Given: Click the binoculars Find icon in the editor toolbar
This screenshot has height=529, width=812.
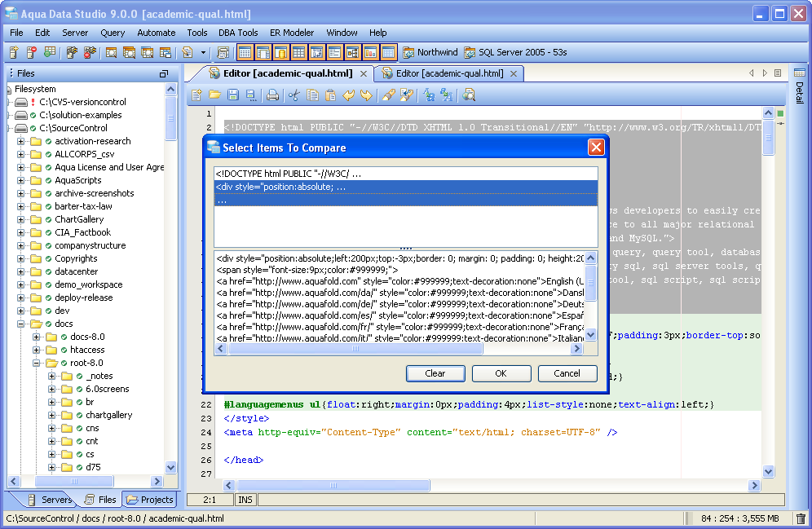Looking at the screenshot, I should coord(469,95).
